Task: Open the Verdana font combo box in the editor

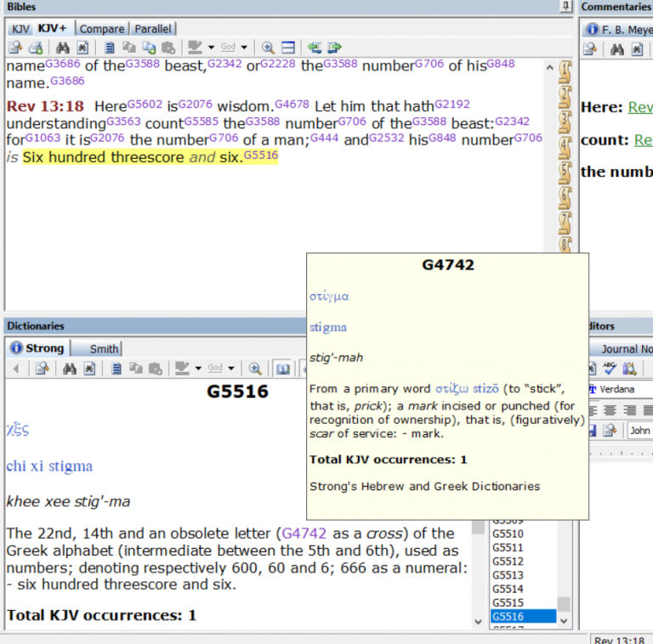Action: click(621, 389)
